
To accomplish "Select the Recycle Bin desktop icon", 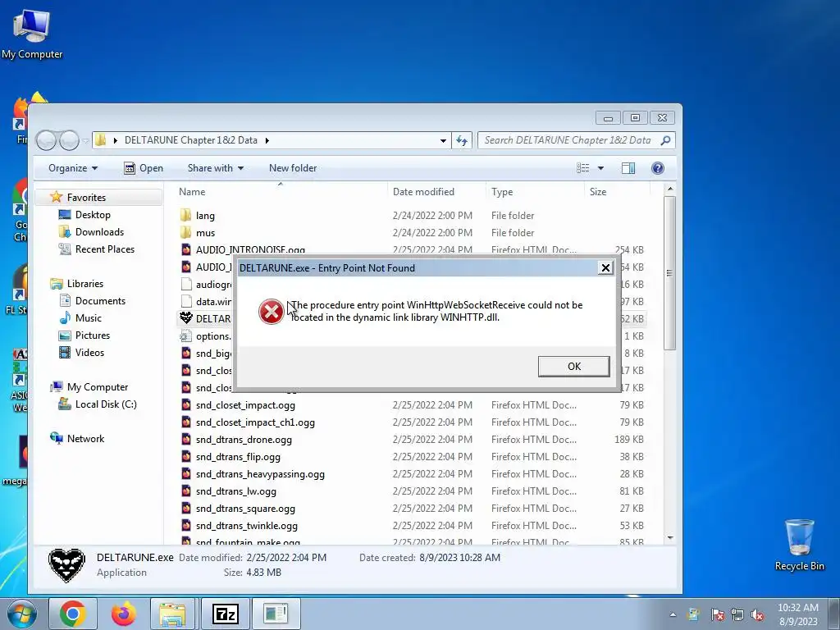I will tap(799, 545).
